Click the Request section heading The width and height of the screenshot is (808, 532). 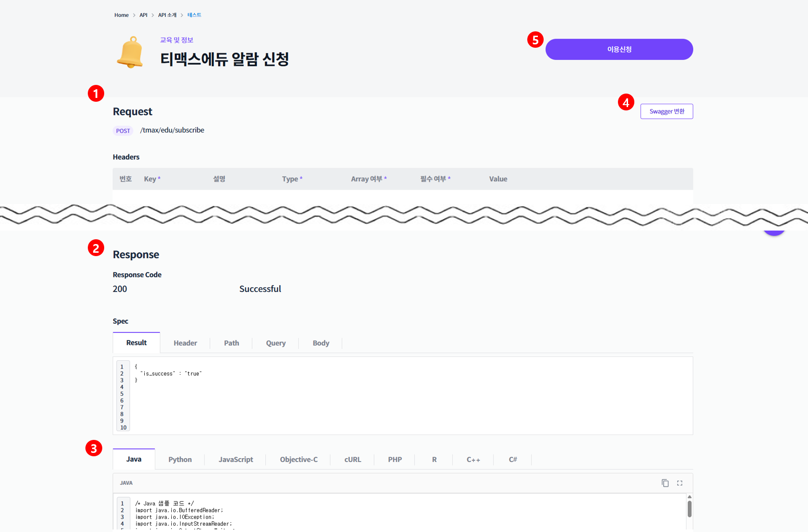tap(133, 111)
